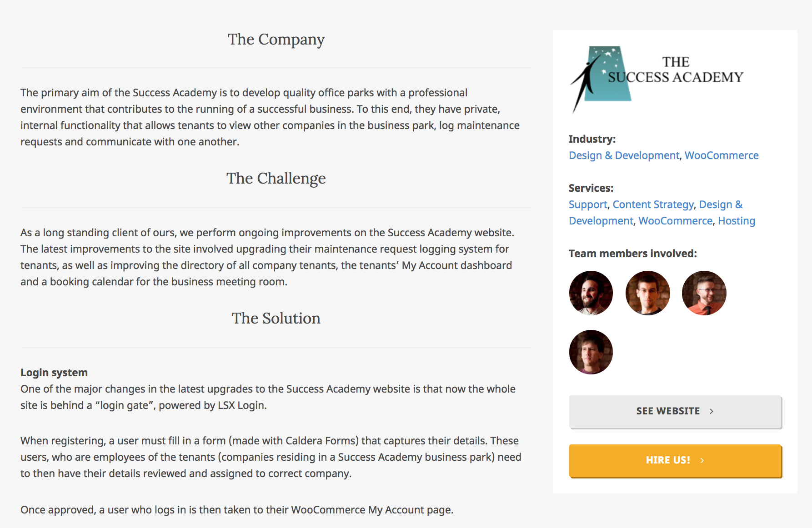Open the fourth team member avatar
The image size is (812, 528).
pos(591,352)
